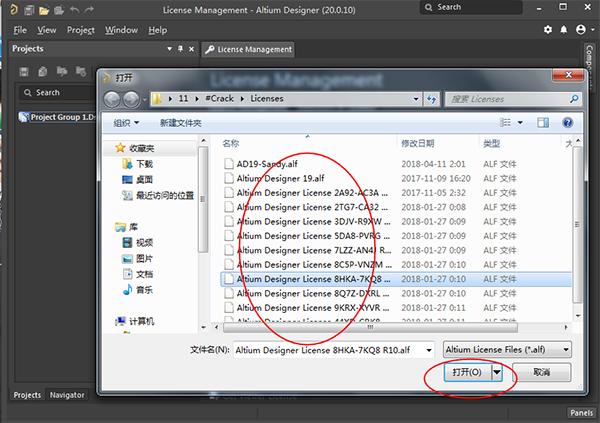
Task: Expand the address bar path history dropdown
Action: point(416,99)
